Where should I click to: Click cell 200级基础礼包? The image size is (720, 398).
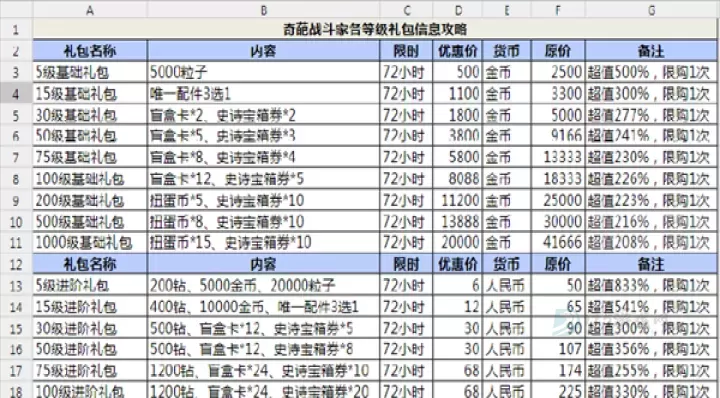[x=90, y=200]
